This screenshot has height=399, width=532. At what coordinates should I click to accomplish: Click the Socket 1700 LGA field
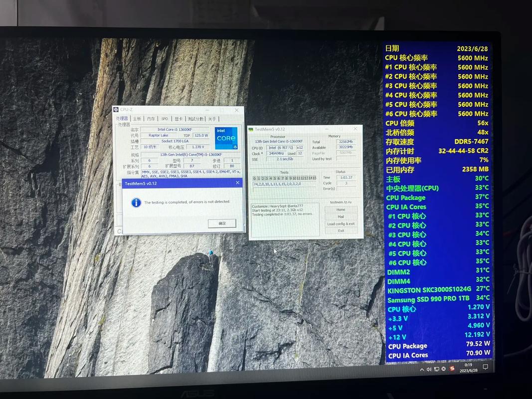(175, 141)
